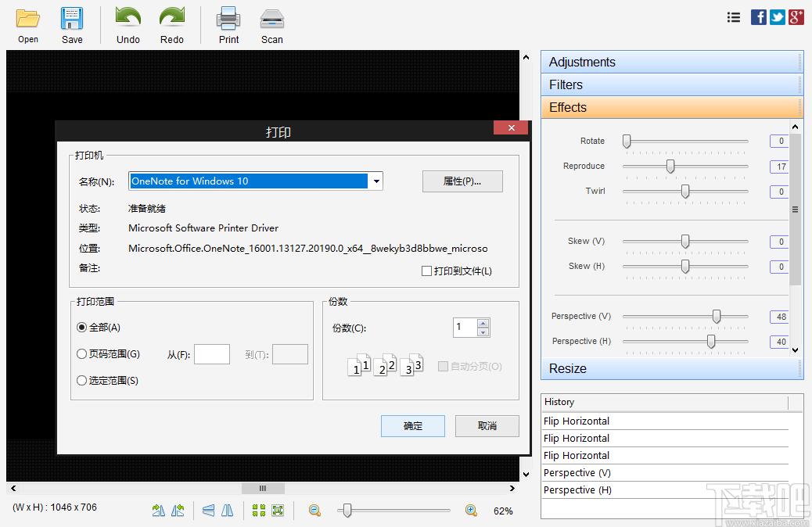
Task: Click the Perspective (V) slider handle
Action: 717,317
